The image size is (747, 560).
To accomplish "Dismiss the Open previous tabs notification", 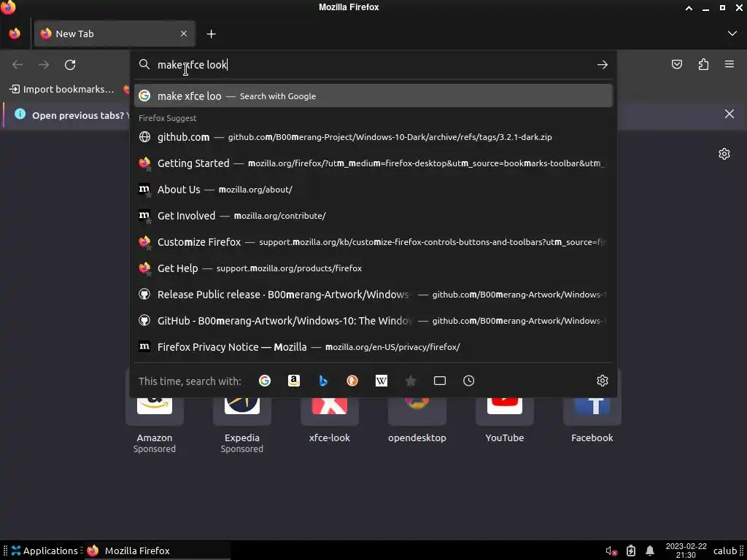I will click(729, 114).
